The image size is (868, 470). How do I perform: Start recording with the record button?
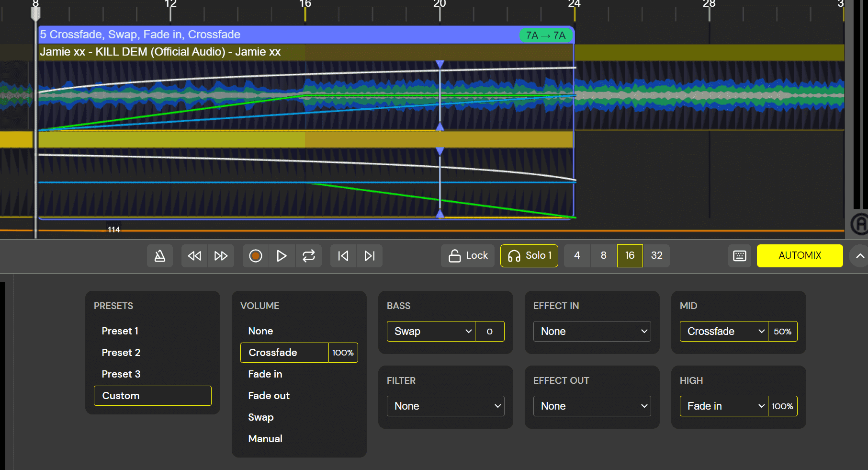click(256, 256)
